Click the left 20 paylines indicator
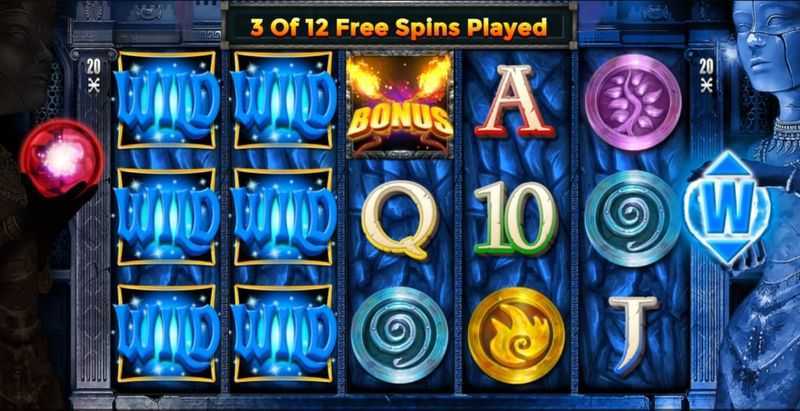Screen dimensions: 800x411 (x=93, y=75)
